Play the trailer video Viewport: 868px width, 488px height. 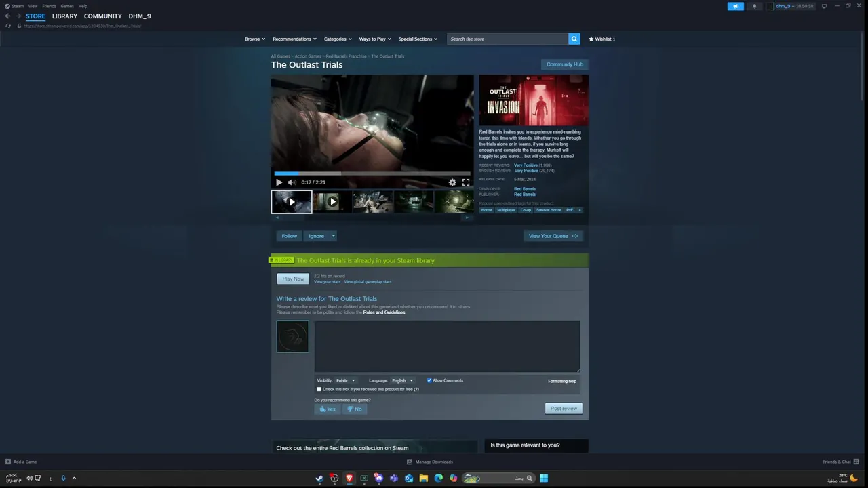279,182
